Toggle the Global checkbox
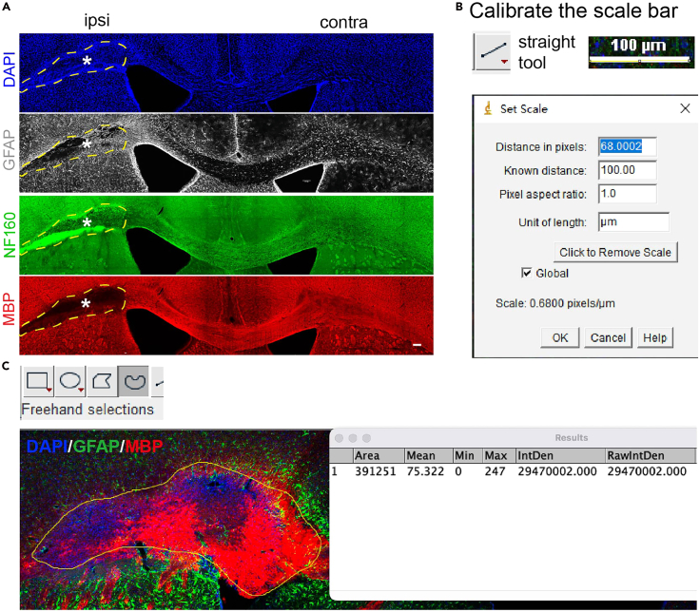This screenshot has width=700, height=612. [x=527, y=273]
